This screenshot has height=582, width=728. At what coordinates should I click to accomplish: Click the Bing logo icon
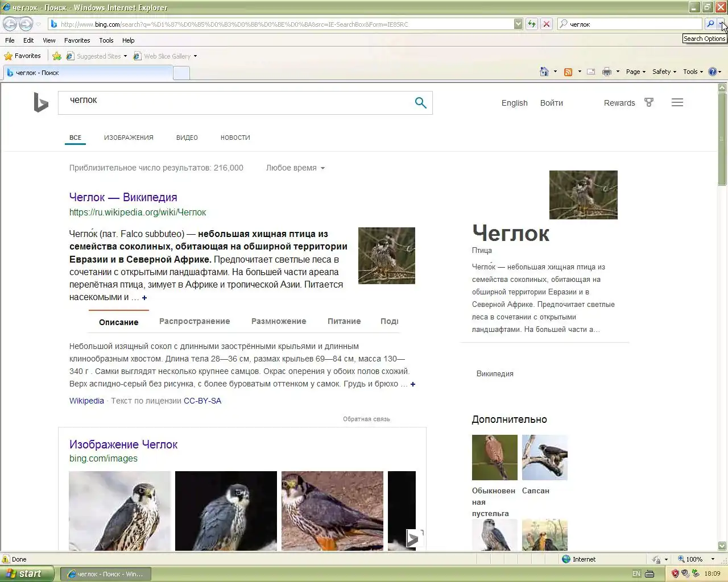(41, 103)
